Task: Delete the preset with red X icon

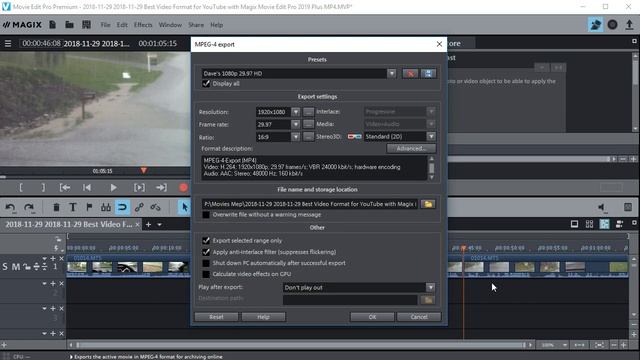Action: click(x=410, y=73)
